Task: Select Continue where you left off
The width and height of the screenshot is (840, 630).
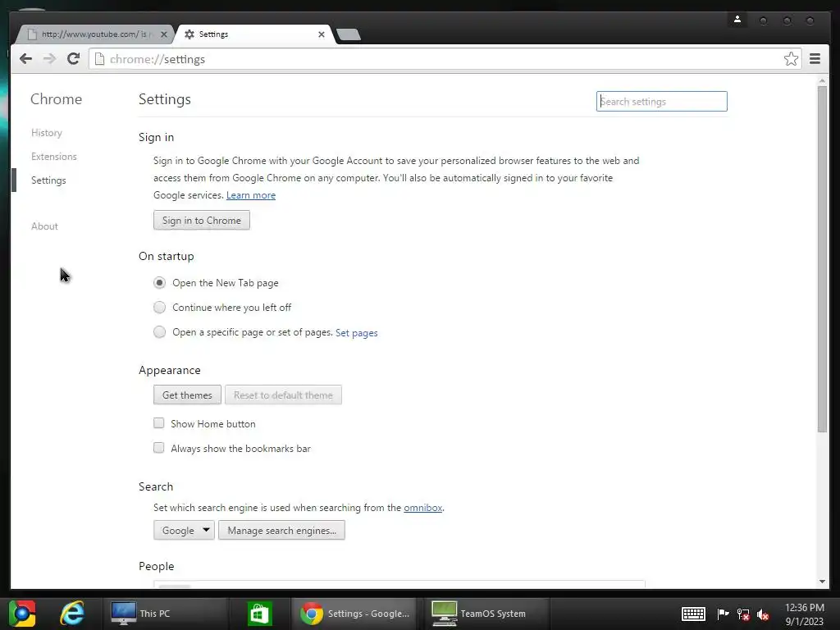Action: (x=159, y=307)
